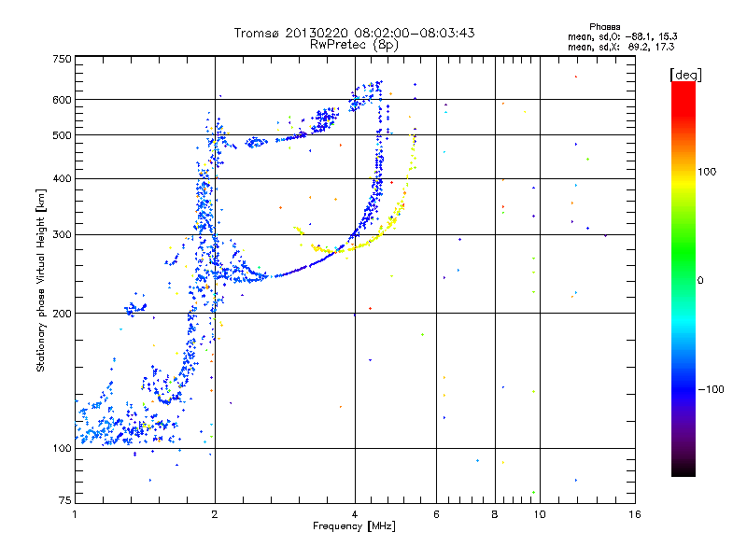This screenshot has height=560, width=747.
Task: Click the colorbar tick label '0'
Action: [700, 280]
